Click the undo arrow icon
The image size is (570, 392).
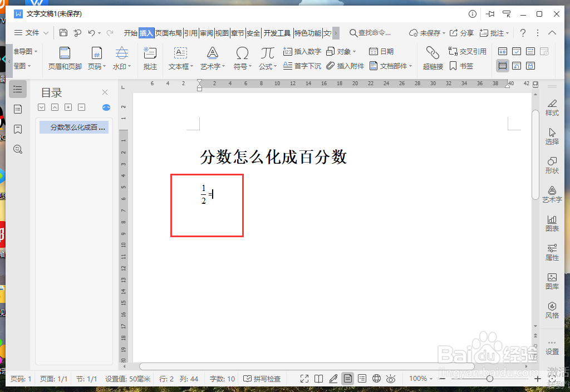point(91,33)
